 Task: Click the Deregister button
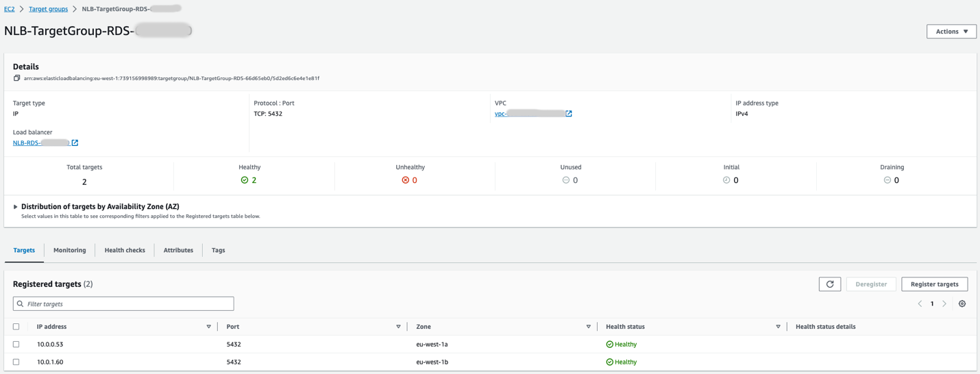pos(871,284)
